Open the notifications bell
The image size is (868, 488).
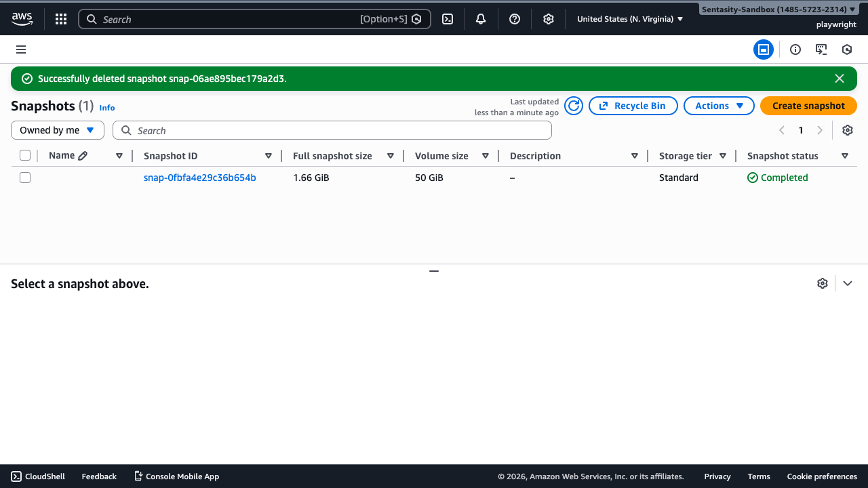coord(481,19)
